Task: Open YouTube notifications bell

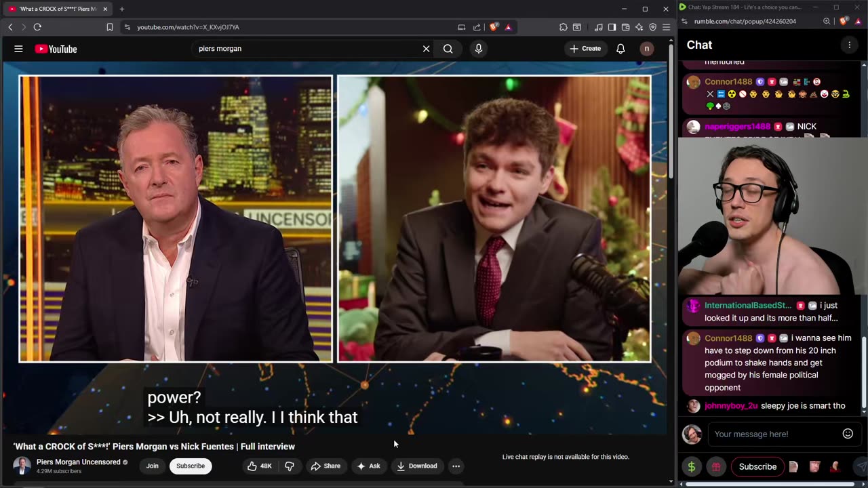Action: (620, 49)
